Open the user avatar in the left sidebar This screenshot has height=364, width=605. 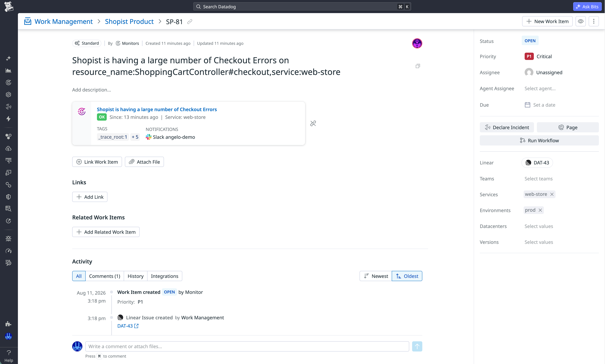[9, 336]
